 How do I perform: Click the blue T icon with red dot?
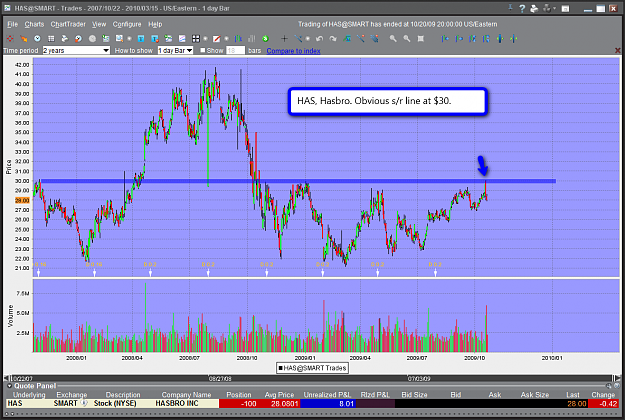(x=155, y=39)
